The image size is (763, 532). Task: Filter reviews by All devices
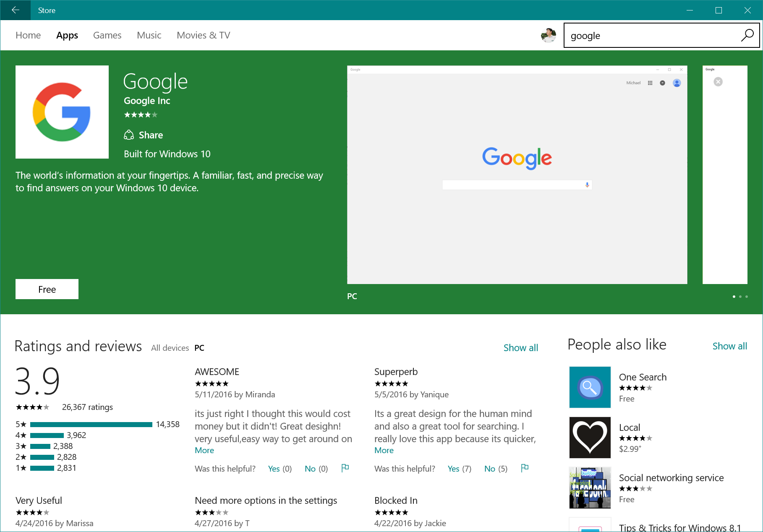(170, 348)
